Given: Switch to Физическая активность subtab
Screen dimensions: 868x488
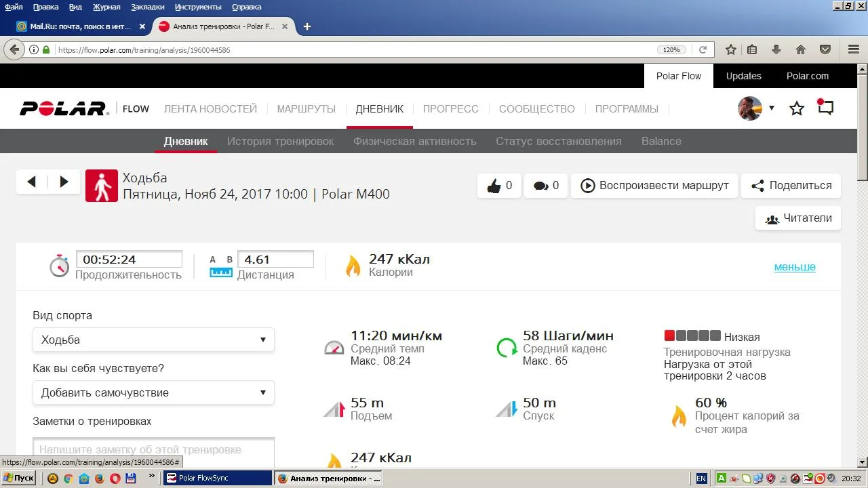Looking at the screenshot, I should coord(415,141).
